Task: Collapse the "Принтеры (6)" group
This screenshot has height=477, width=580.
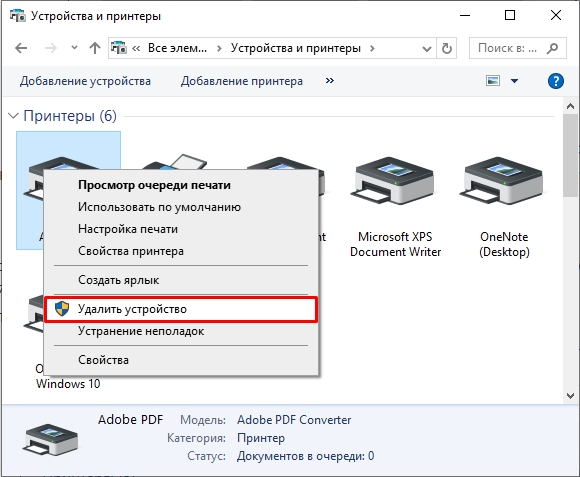Action: [13, 116]
